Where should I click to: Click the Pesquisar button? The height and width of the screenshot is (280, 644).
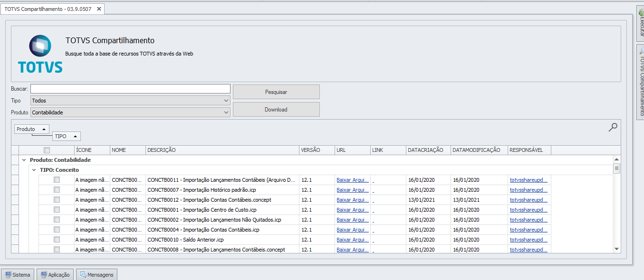[x=276, y=92]
